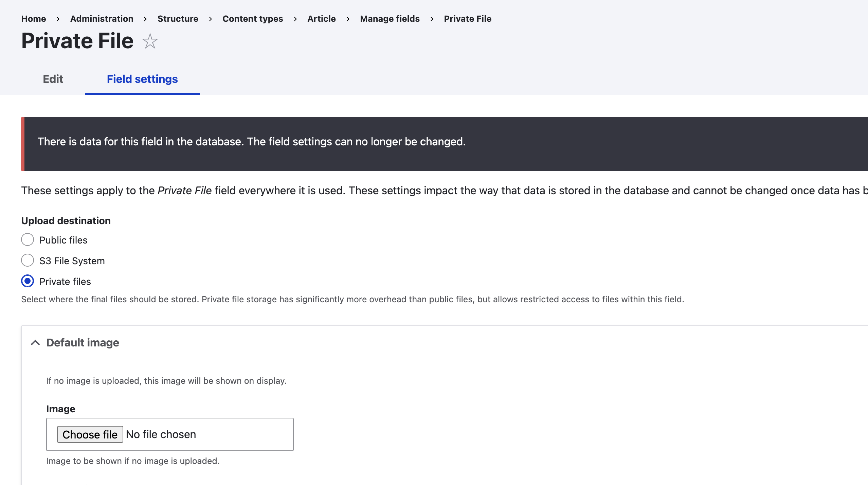Image resolution: width=868 pixels, height=485 pixels.
Task: Click the Private File breadcrumb item
Action: coord(468,19)
